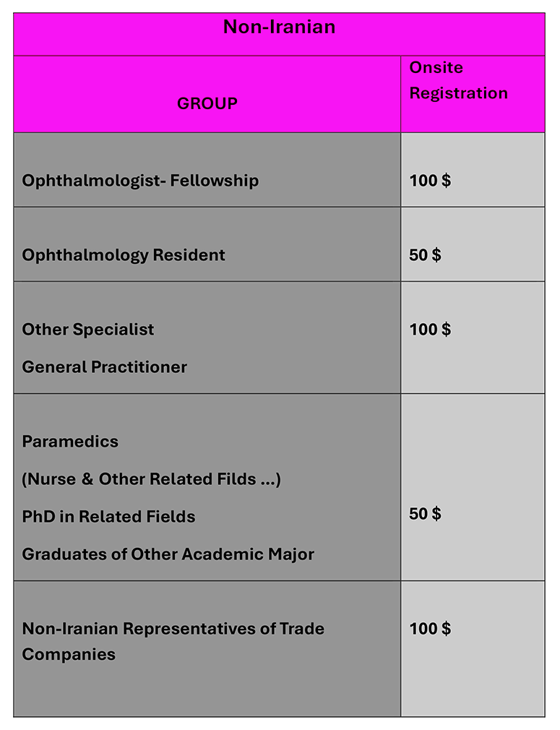The image size is (560, 730).
Task: Click the Non-Iranian table title
Action: click(x=279, y=27)
